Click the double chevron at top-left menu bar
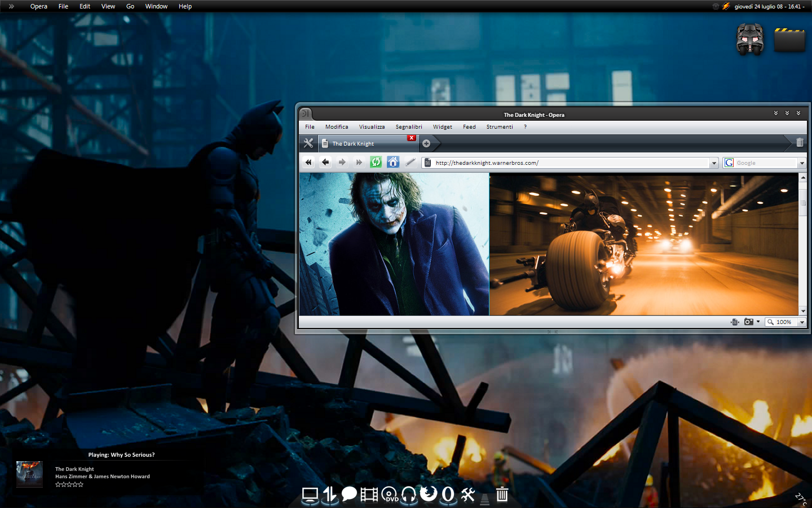 11,6
